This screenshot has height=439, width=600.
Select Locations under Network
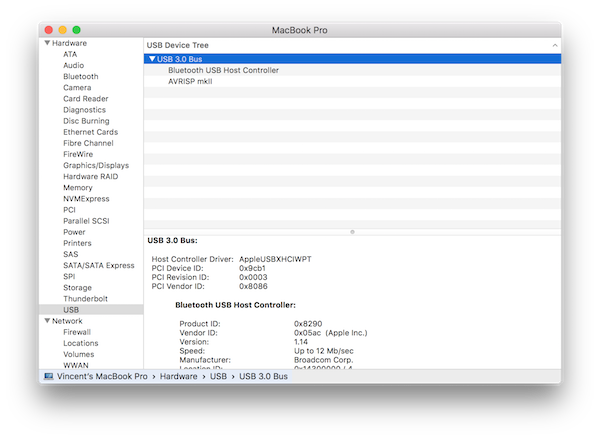pos(81,343)
